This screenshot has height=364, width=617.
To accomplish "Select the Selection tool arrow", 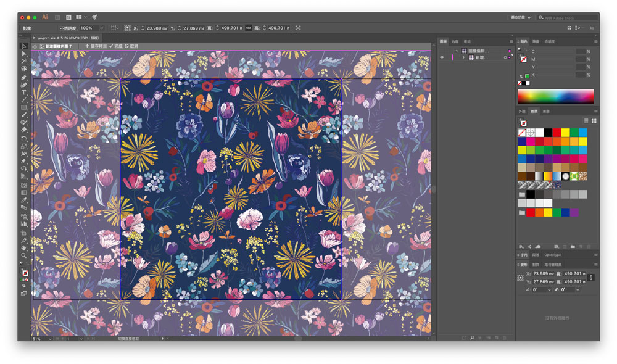I will click(x=24, y=46).
